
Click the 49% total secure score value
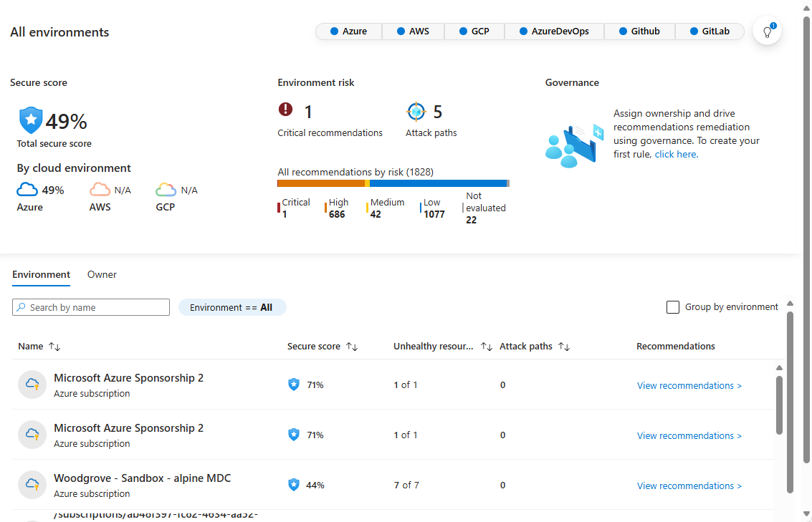66,122
